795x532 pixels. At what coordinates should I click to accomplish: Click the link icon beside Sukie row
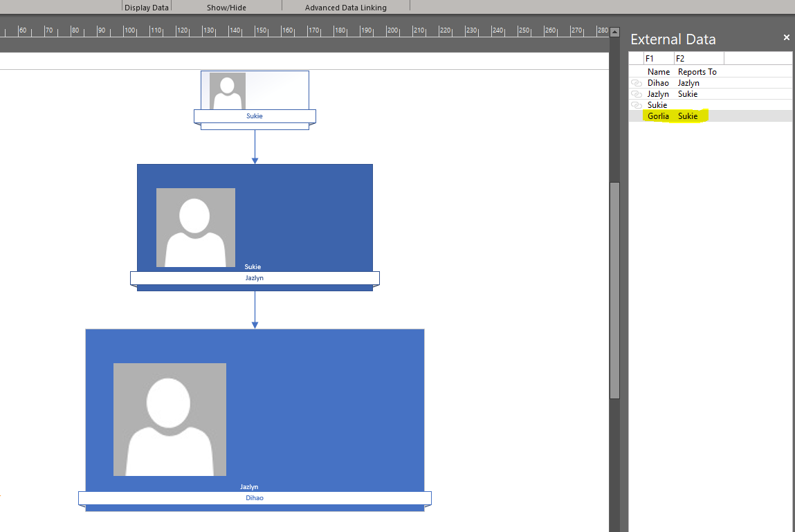click(x=637, y=105)
